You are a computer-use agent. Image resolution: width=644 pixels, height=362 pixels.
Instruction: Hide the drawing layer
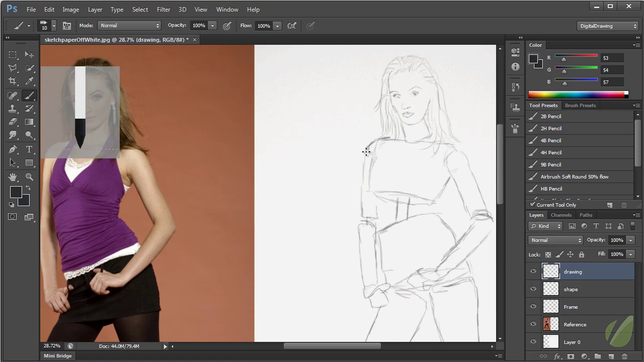click(533, 271)
